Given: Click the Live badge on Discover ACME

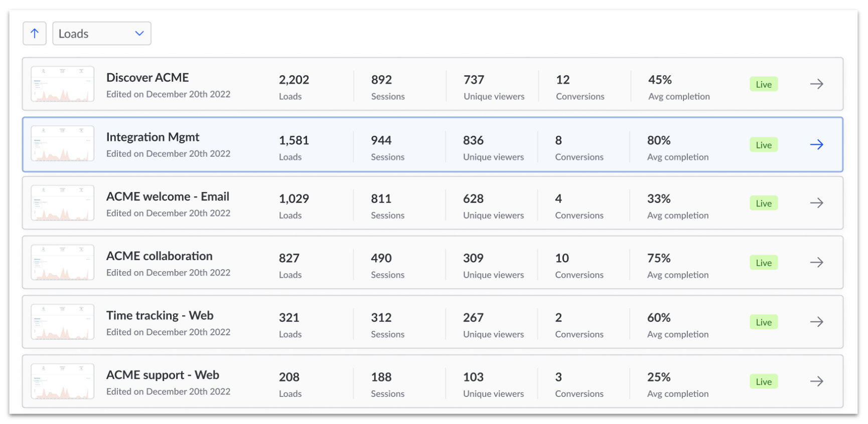Looking at the screenshot, I should click(763, 84).
